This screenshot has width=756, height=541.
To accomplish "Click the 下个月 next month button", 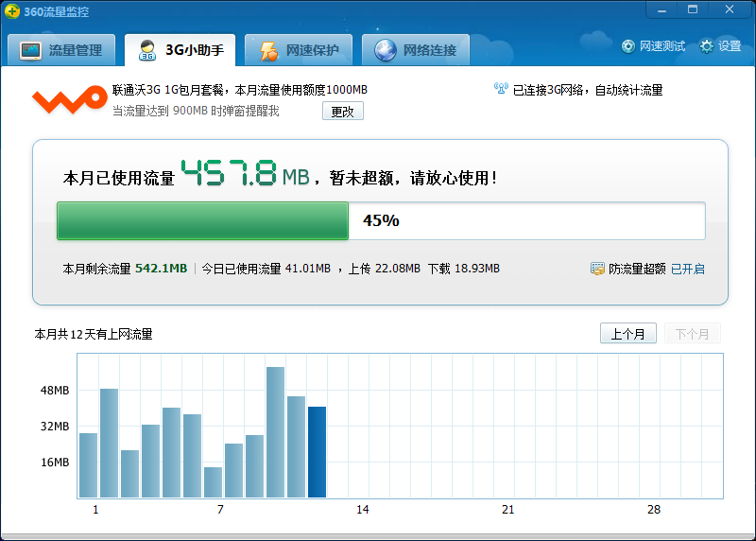I will click(692, 334).
